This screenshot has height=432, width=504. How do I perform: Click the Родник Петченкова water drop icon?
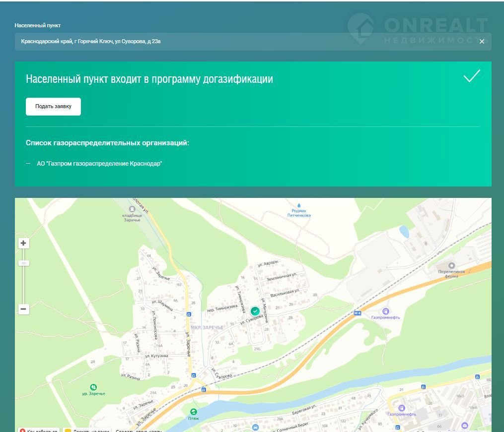tap(299, 205)
